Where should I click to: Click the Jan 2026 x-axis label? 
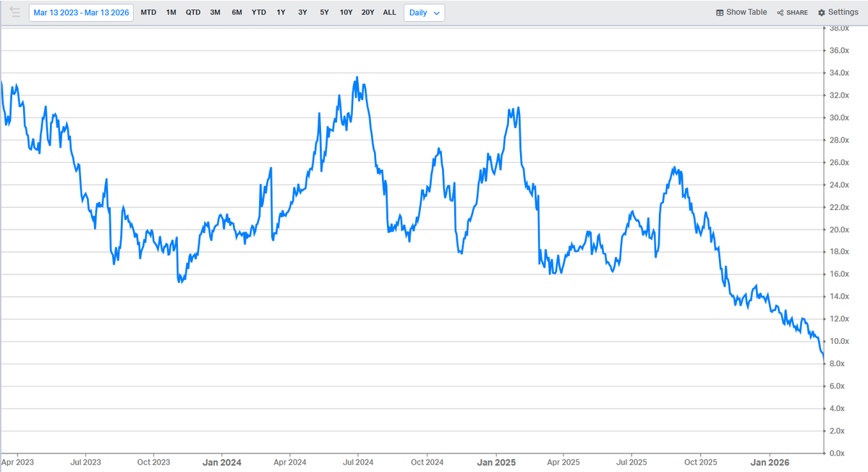click(769, 462)
